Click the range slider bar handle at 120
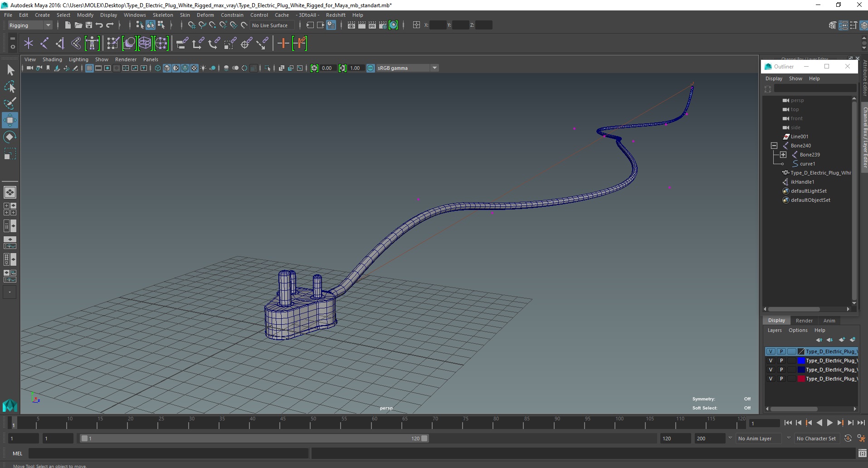Viewport: 868px width, 468px height. point(424,439)
